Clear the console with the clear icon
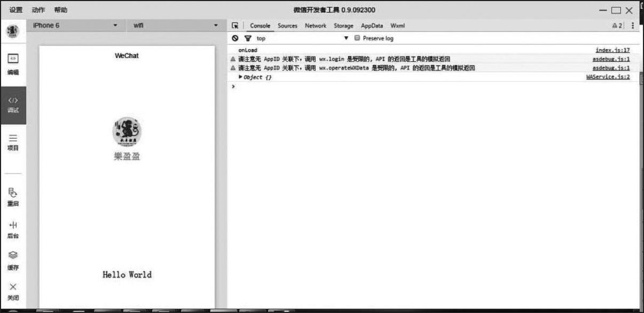 coord(235,38)
